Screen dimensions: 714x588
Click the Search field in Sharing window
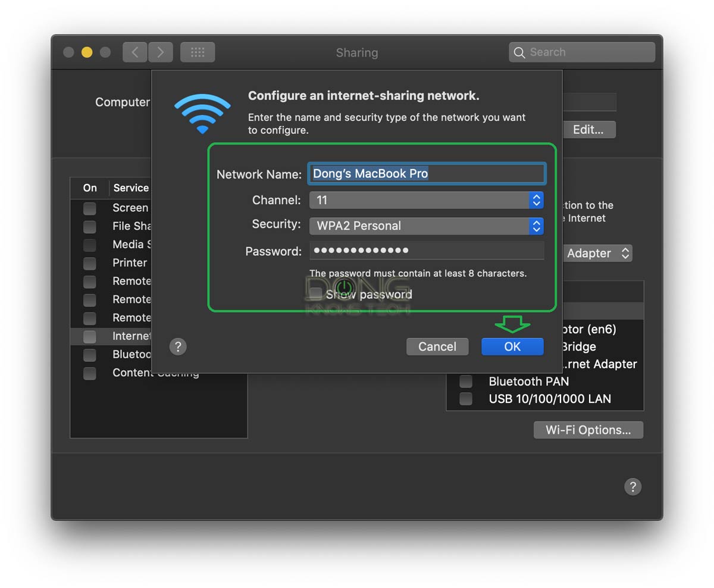[x=582, y=52]
